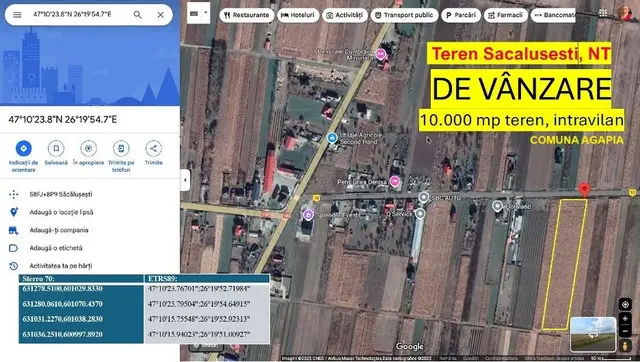Filter by Restaurante chip
640x362 pixels.
coord(247,15)
